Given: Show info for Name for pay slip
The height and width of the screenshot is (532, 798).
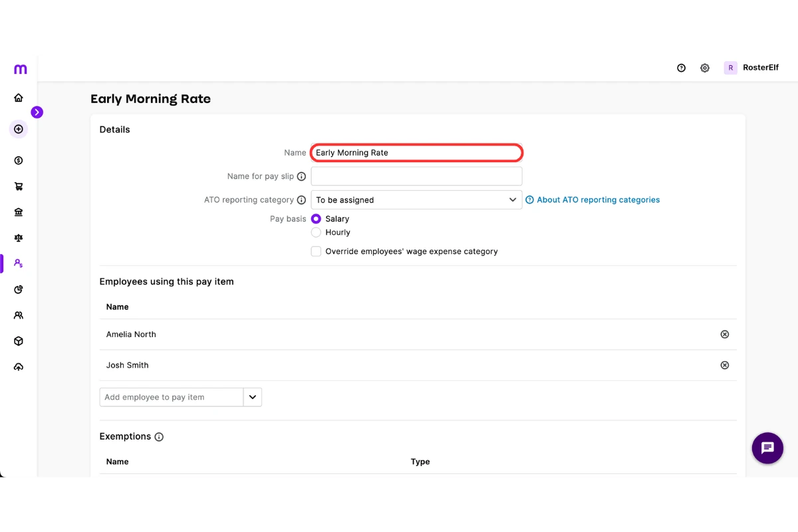Looking at the screenshot, I should [x=301, y=177].
